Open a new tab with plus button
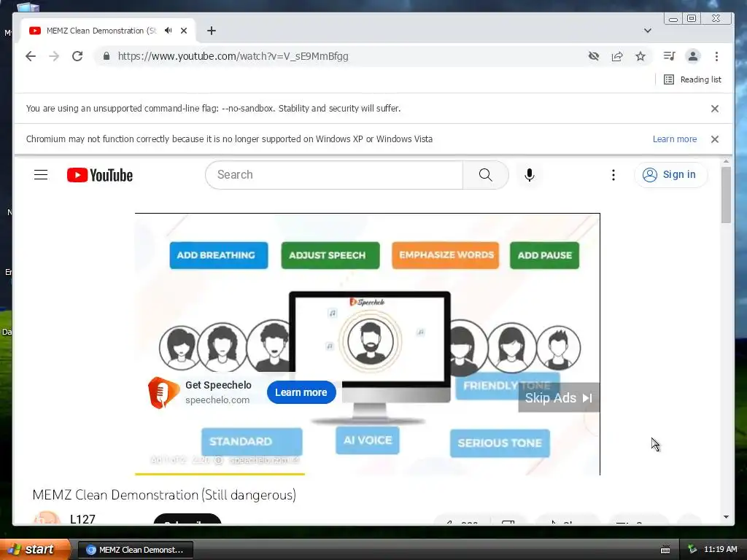Screen dimensions: 747x560 (212, 31)
